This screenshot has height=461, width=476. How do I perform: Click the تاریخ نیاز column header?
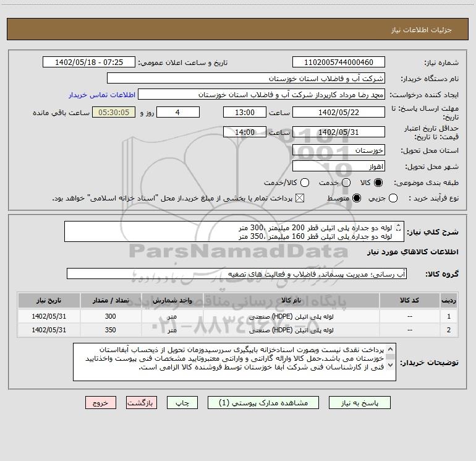coord(49,300)
